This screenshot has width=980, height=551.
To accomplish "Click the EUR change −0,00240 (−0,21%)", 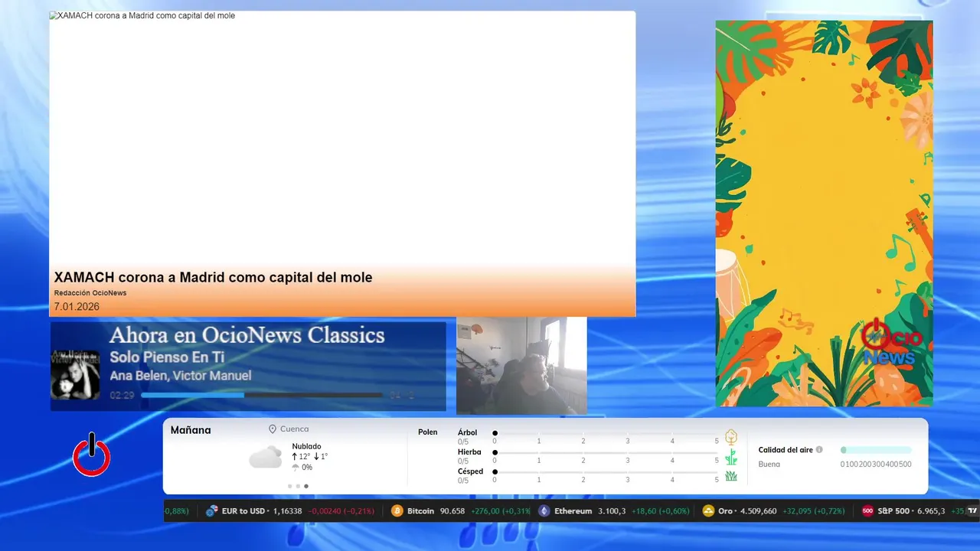I will pyautogui.click(x=341, y=511).
